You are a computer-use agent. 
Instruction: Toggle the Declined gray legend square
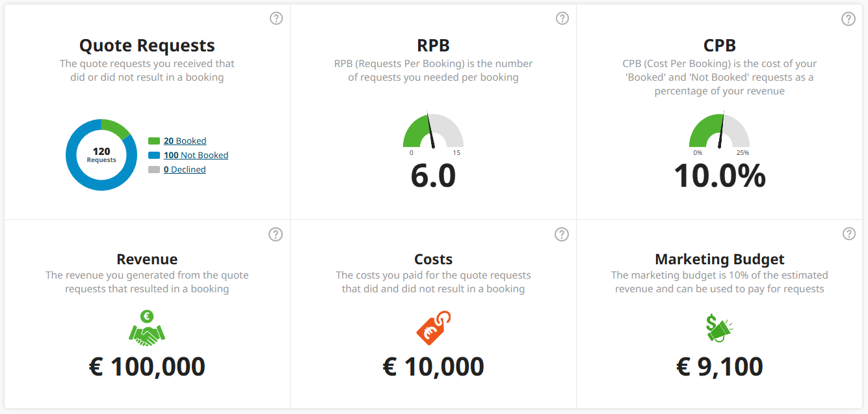tap(153, 169)
